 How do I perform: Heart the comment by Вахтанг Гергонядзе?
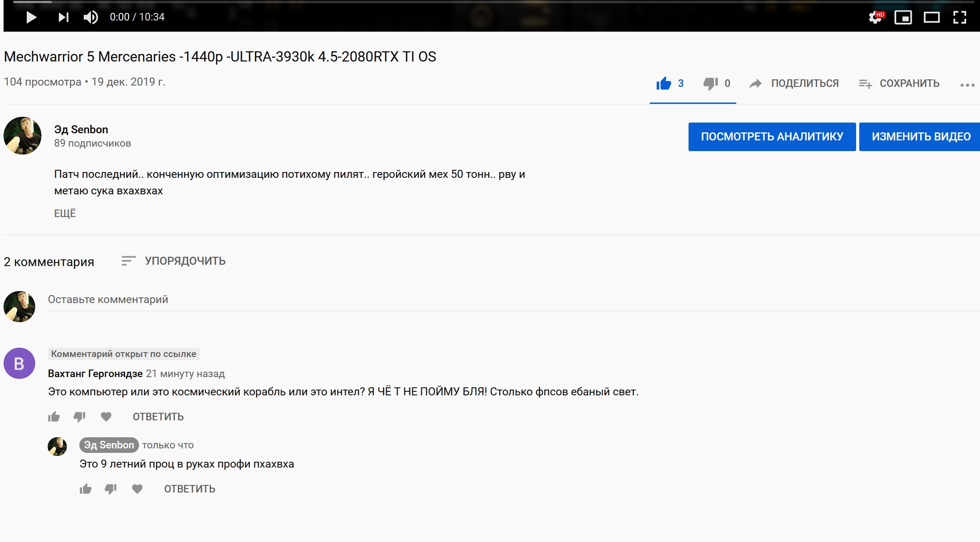pyautogui.click(x=106, y=417)
